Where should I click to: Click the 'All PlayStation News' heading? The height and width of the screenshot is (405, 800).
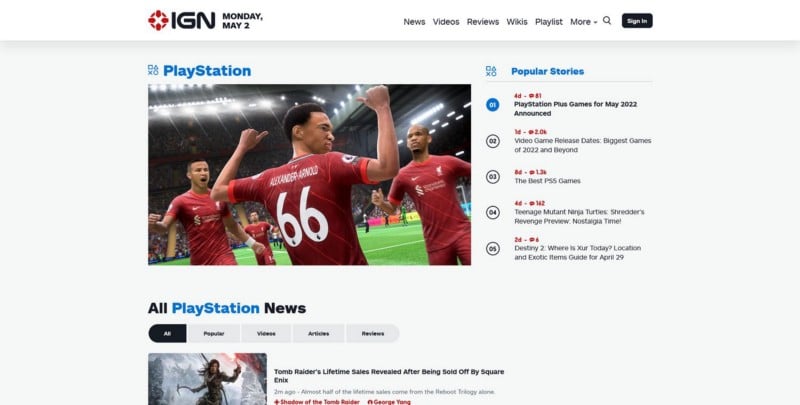(227, 309)
